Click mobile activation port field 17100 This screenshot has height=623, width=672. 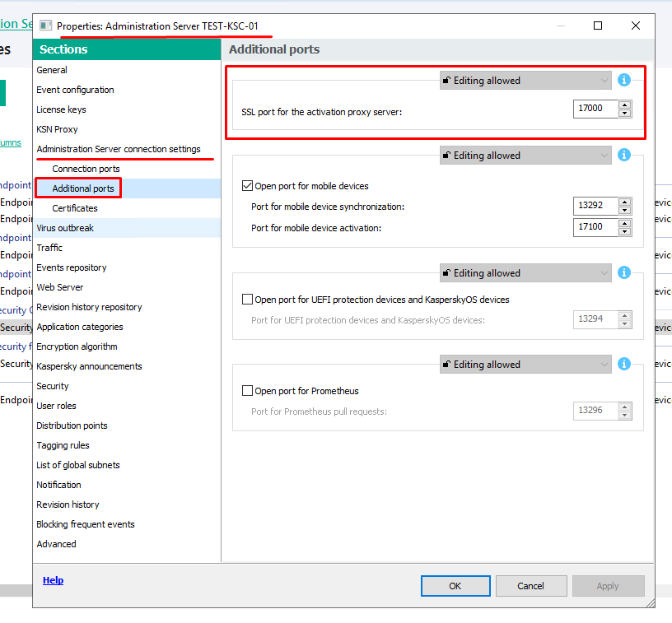(x=595, y=227)
